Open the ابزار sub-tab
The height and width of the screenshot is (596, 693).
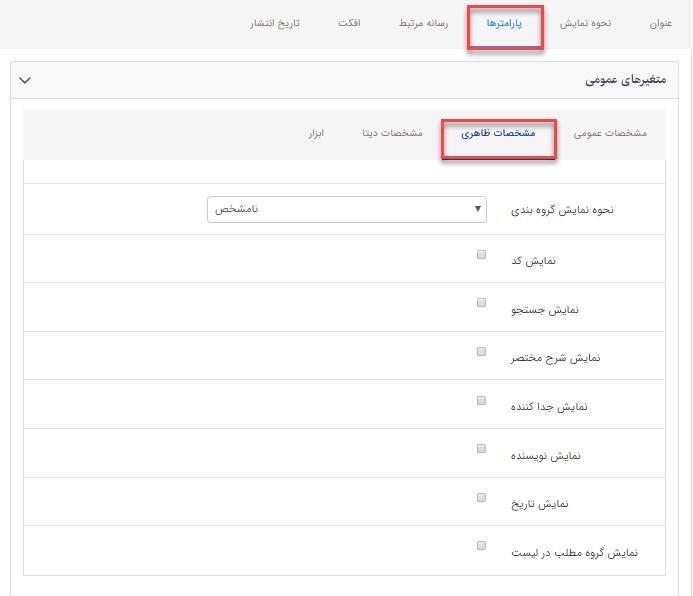click(316, 133)
